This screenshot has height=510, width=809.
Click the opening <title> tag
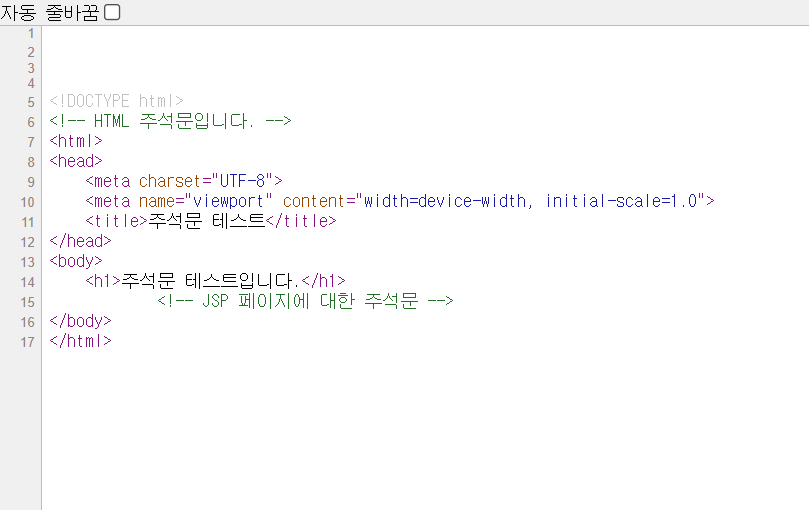pyautogui.click(x=117, y=221)
